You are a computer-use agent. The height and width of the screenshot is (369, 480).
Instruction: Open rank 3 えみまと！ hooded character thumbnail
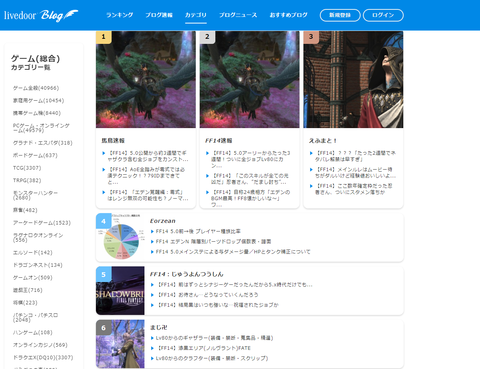[x=353, y=79]
